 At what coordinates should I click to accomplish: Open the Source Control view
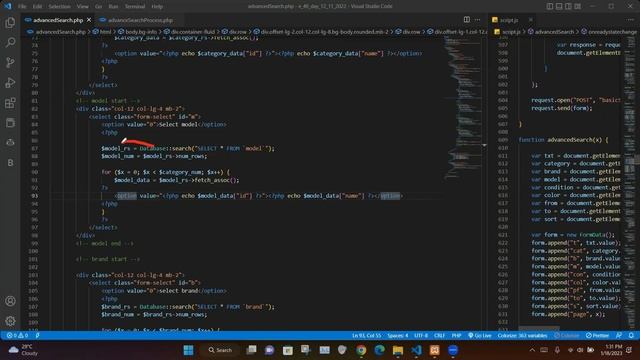[x=10, y=62]
